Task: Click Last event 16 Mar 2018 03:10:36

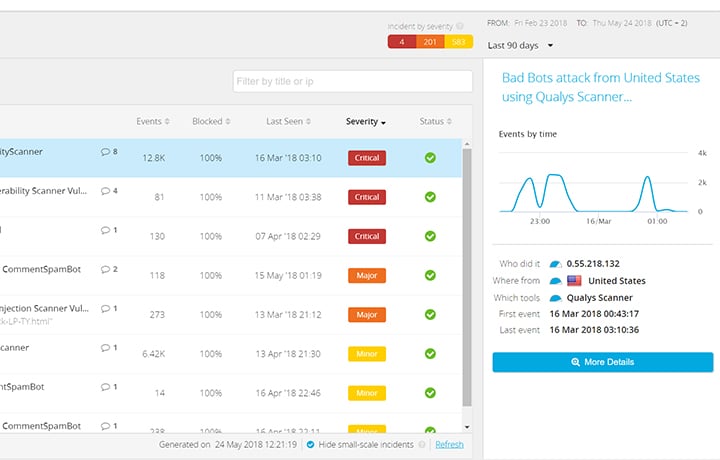Action: [594, 330]
